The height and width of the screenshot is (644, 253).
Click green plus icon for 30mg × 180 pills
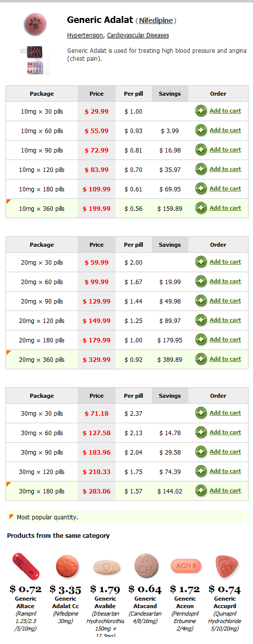(201, 491)
